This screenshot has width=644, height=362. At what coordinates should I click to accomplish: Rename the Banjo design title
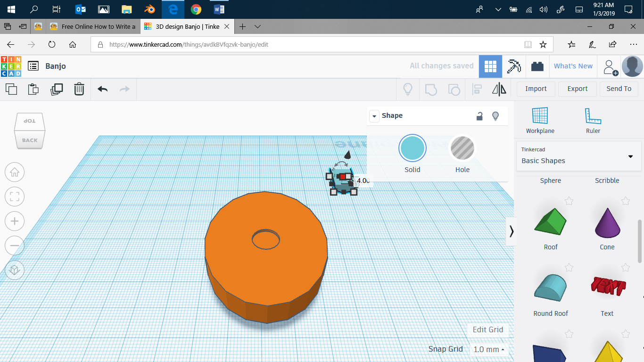(56, 66)
